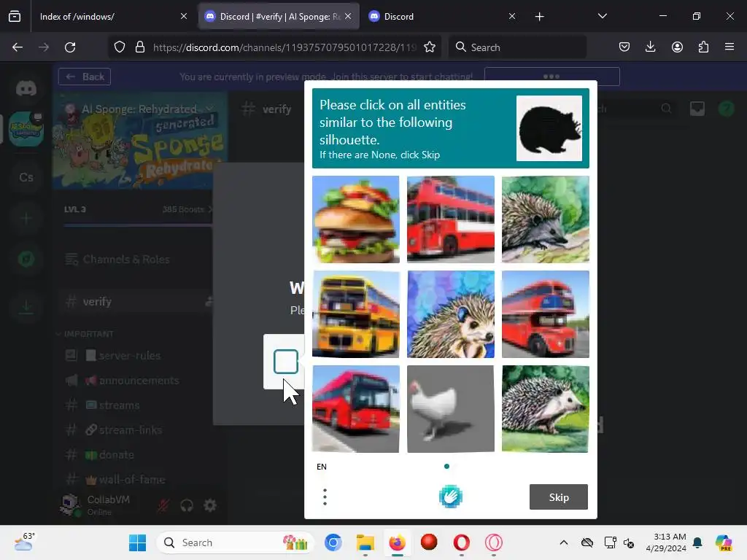Click the discord.com URL address bar
Viewport: 747px width, 560px height.
click(285, 47)
